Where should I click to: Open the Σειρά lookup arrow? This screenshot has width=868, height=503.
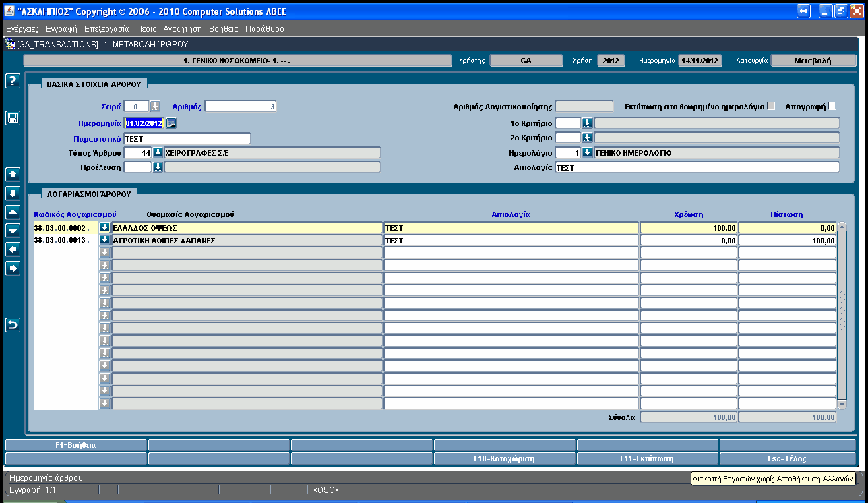pos(155,106)
